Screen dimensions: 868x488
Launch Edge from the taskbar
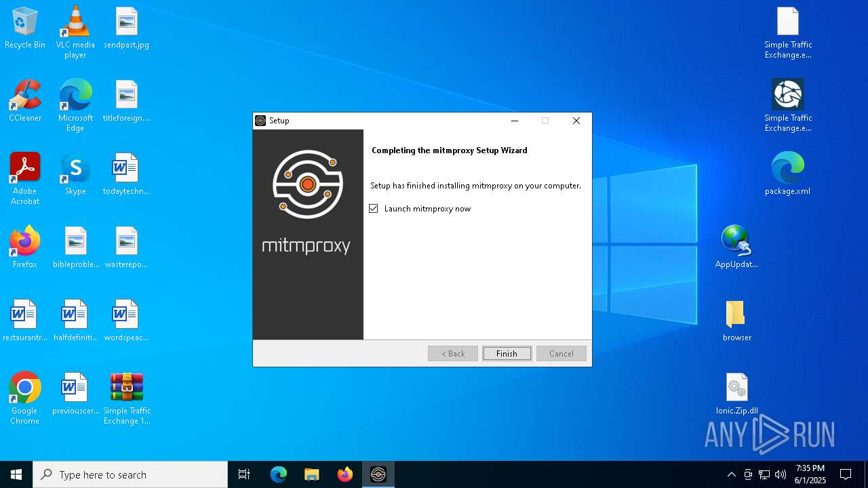(279, 474)
